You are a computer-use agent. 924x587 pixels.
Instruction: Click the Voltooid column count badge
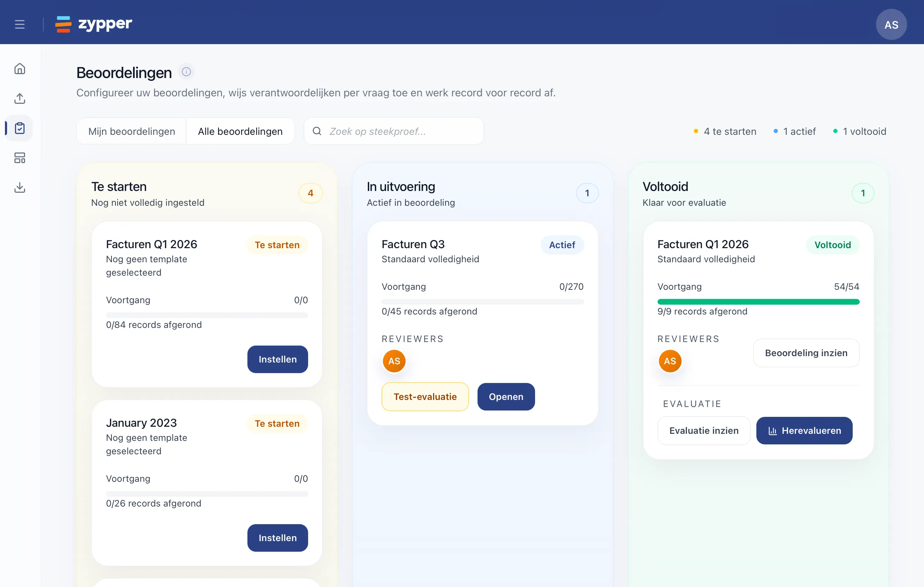coord(863,193)
